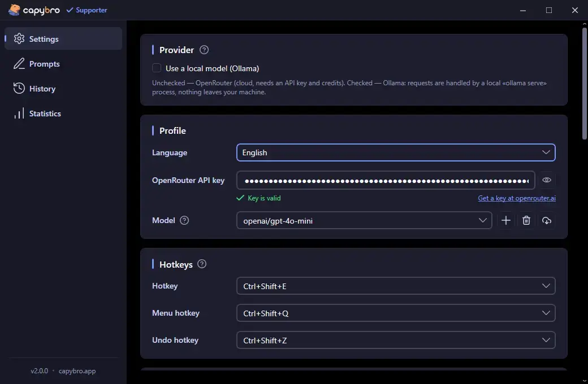Click the 'Menu hotkey' label

pos(175,313)
